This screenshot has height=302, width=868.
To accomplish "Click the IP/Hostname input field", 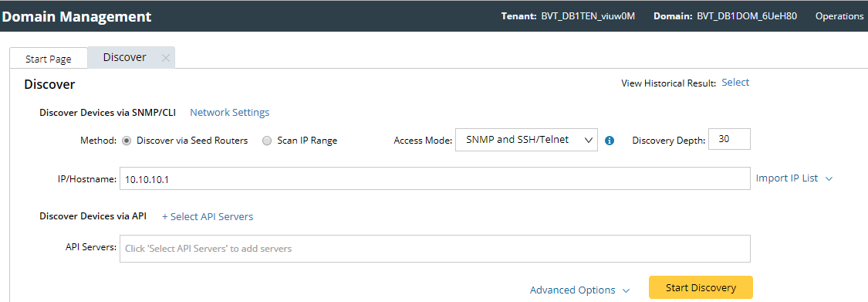I will pos(435,179).
